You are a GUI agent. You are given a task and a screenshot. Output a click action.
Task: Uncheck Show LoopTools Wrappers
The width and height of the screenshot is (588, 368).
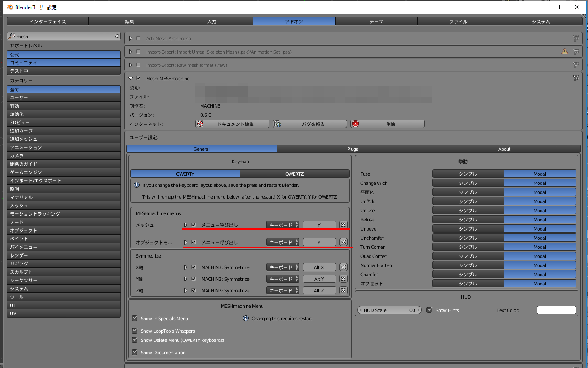[x=135, y=331]
